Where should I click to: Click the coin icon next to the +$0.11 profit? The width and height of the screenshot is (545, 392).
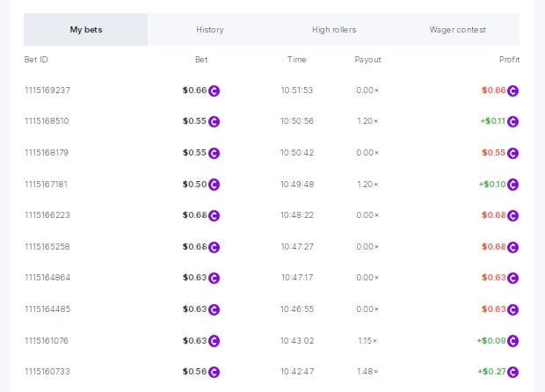click(x=513, y=121)
